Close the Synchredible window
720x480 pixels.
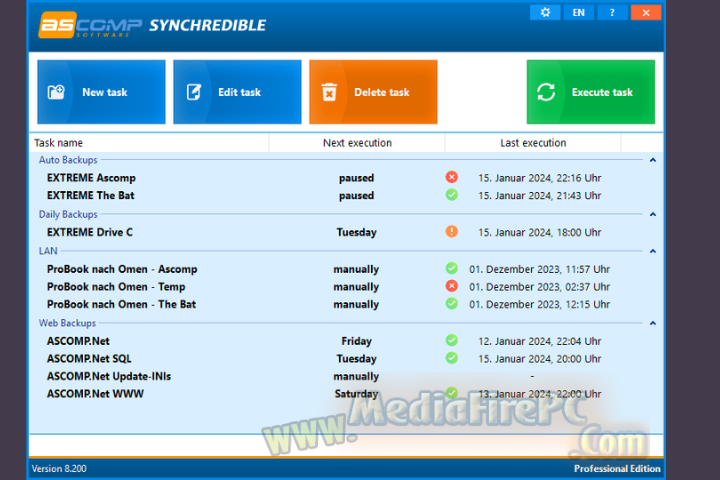(646, 12)
